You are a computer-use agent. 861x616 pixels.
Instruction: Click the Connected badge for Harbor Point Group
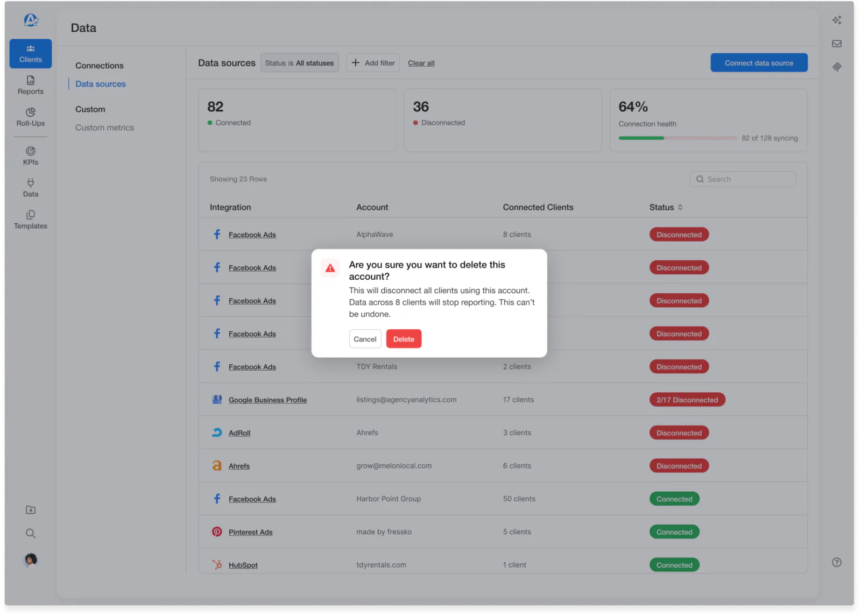(674, 499)
